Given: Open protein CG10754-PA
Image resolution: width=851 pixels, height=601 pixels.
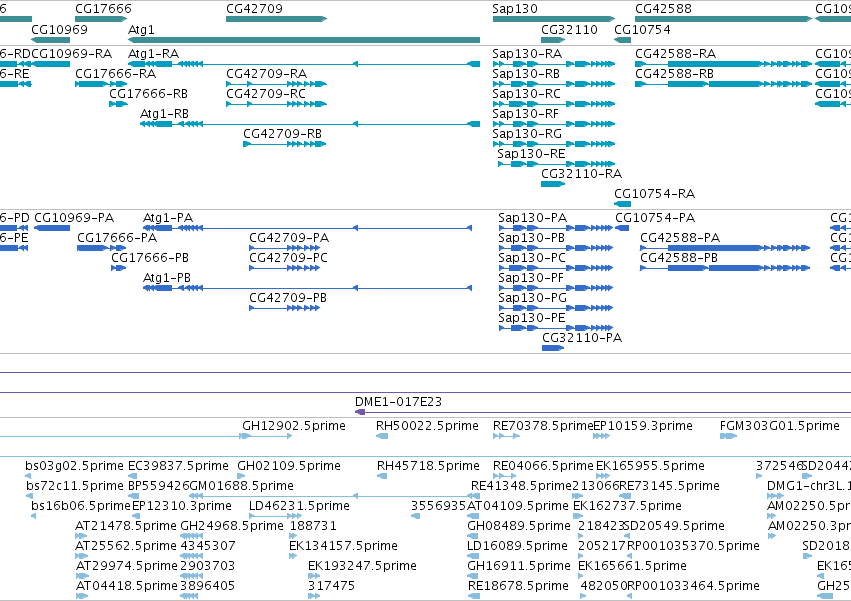Looking at the screenshot, I should point(622,228).
